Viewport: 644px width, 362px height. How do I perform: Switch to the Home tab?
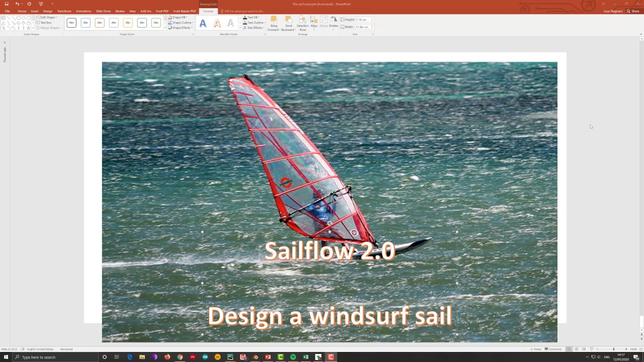[x=22, y=11]
